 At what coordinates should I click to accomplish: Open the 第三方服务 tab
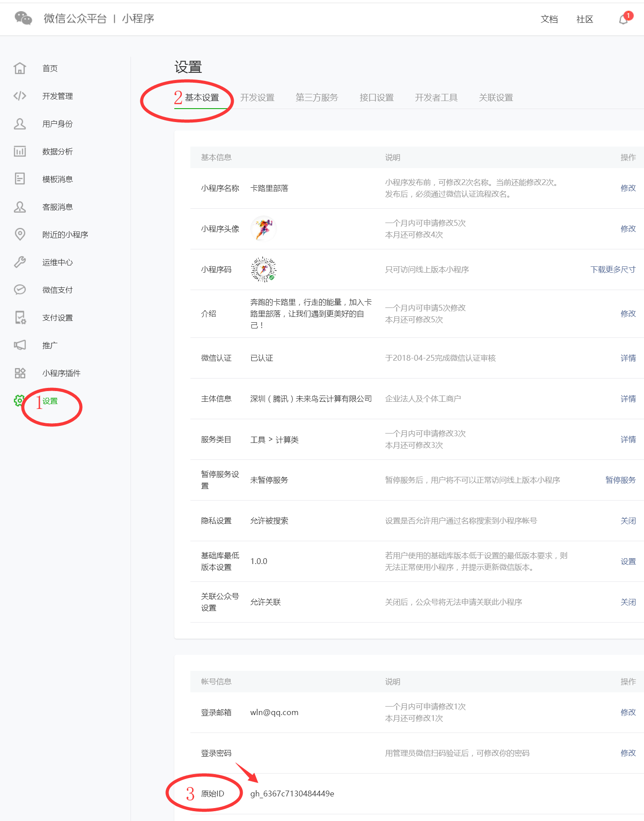point(316,97)
